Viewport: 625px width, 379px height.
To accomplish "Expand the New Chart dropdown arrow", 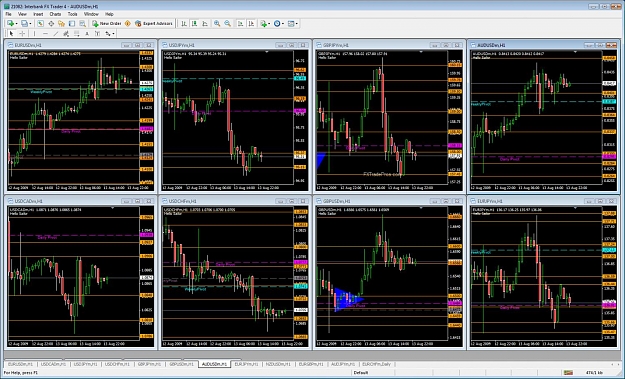I will 16,24.
